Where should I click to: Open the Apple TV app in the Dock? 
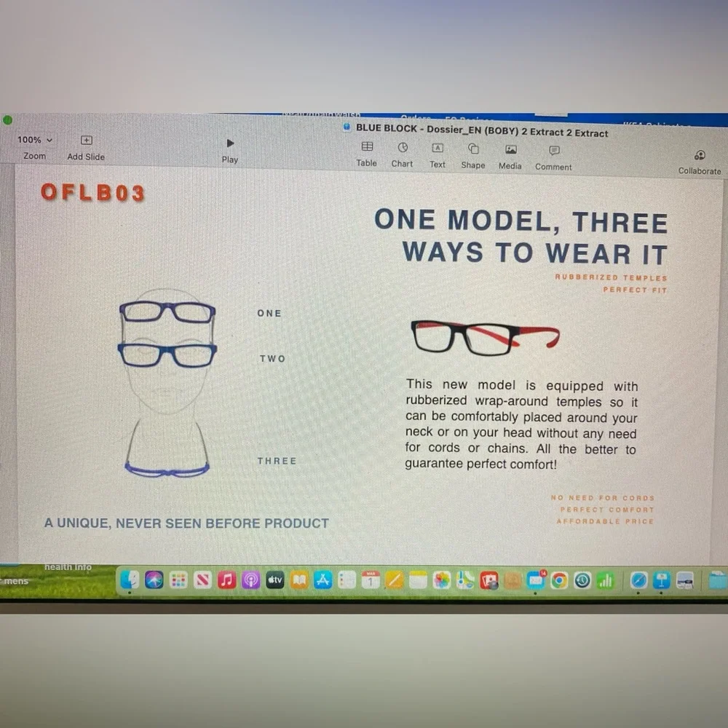pos(275,580)
